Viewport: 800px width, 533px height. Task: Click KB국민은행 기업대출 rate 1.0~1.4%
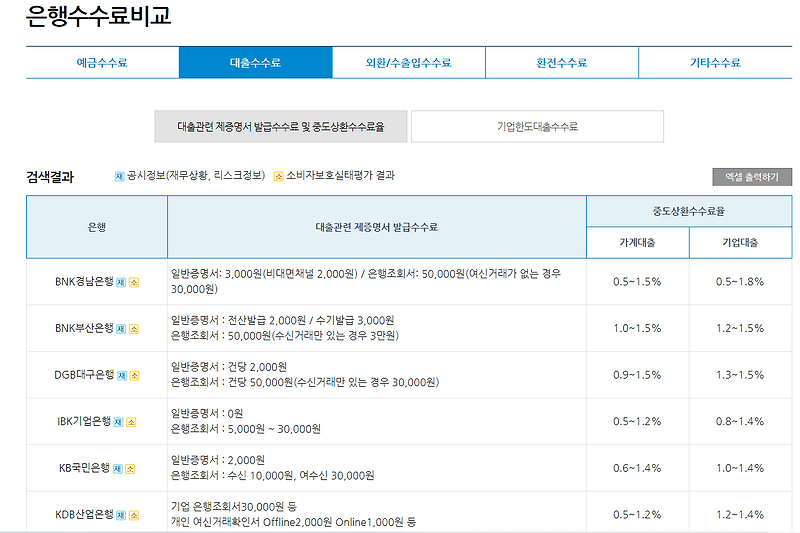(740, 468)
